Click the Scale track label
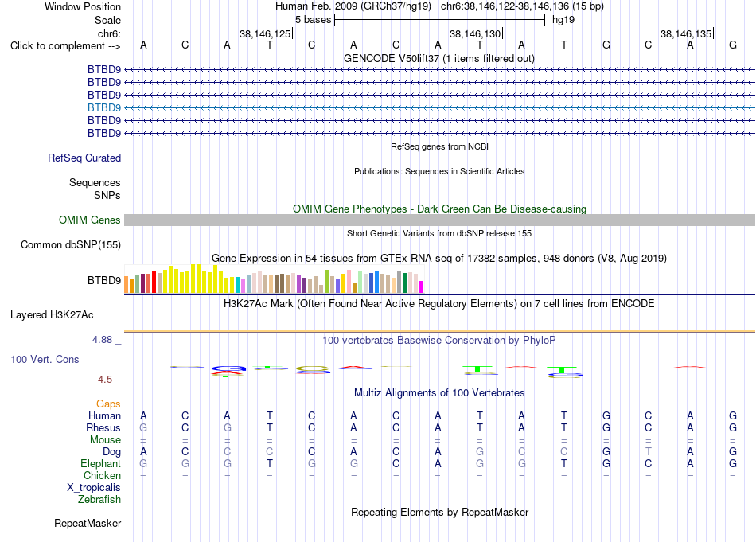 tap(107, 20)
